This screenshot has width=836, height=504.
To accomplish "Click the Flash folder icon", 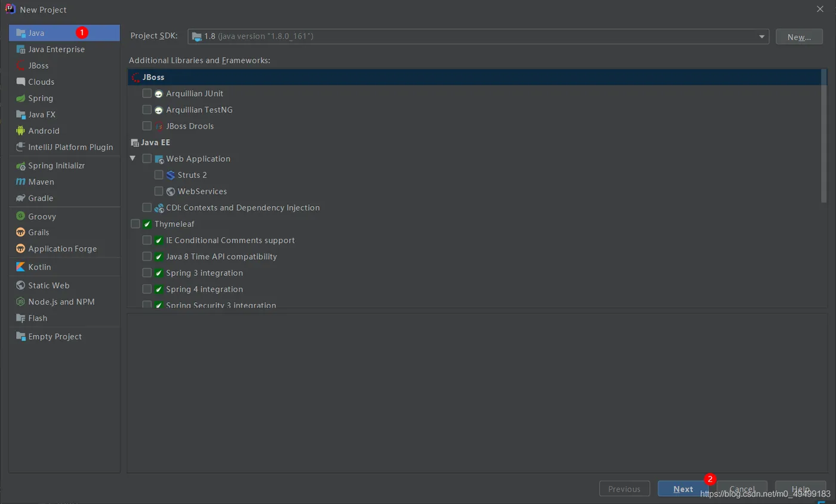I will (x=21, y=318).
